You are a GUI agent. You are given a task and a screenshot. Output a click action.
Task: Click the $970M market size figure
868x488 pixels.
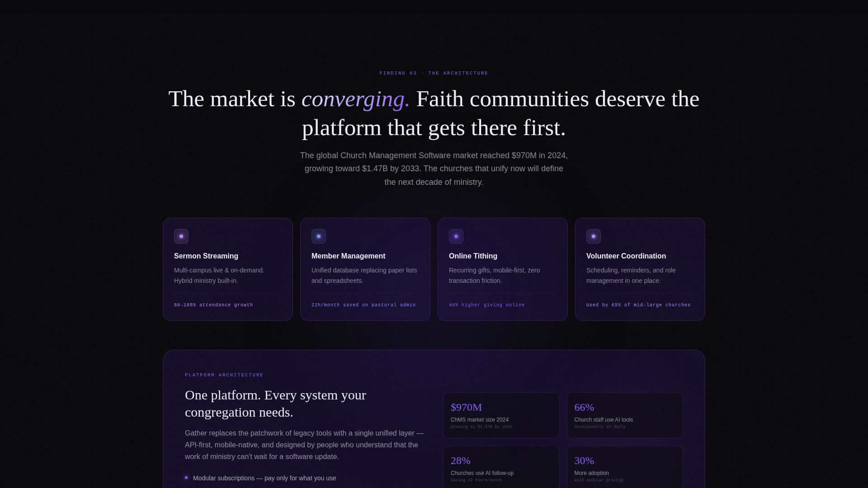click(466, 407)
